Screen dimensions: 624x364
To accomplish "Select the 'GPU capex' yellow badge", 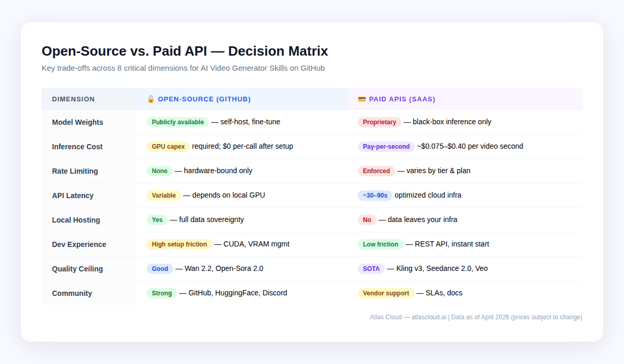I will point(168,147).
